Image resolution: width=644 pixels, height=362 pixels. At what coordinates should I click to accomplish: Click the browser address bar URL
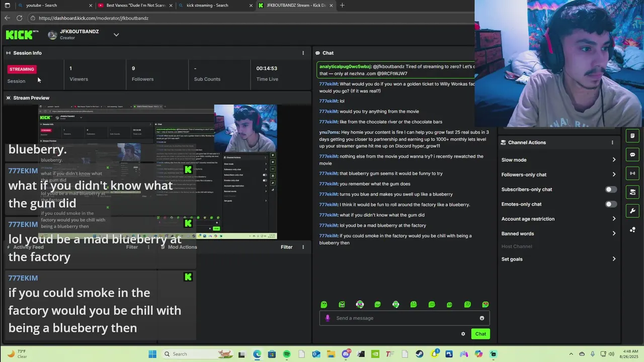point(94,18)
